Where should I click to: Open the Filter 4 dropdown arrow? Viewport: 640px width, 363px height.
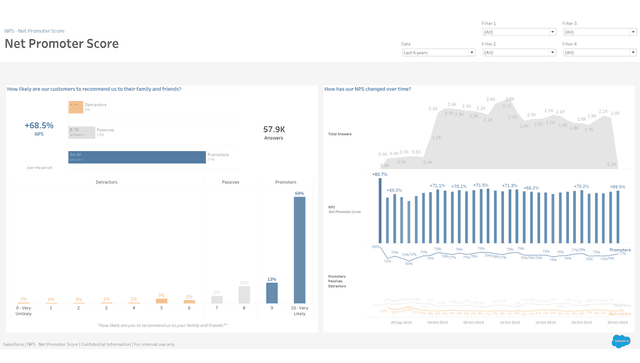(633, 52)
